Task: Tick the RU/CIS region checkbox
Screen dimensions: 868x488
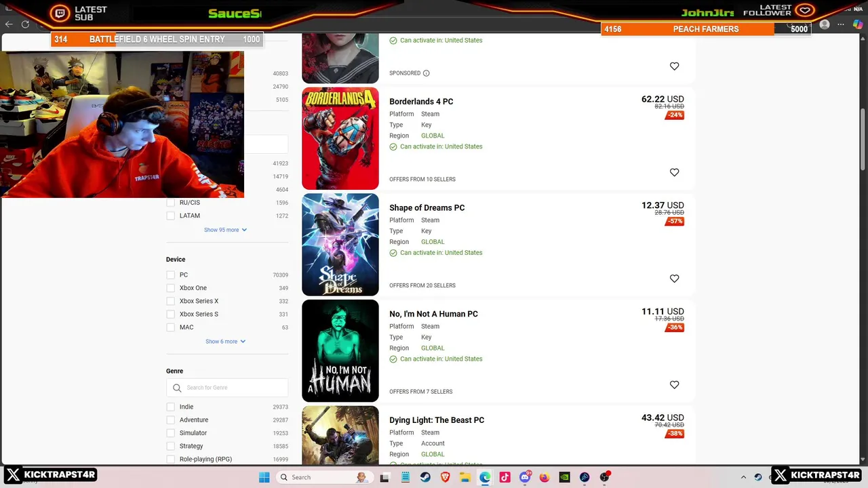Action: pos(170,203)
